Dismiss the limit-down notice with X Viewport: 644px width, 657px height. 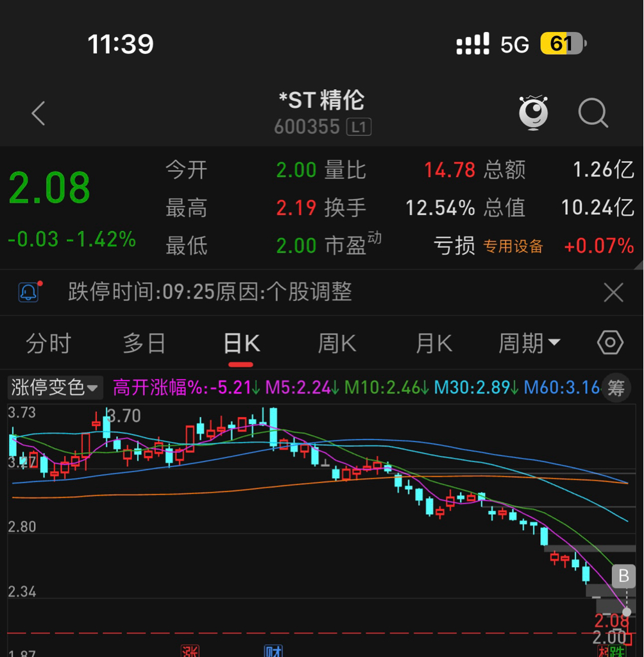pyautogui.click(x=613, y=292)
